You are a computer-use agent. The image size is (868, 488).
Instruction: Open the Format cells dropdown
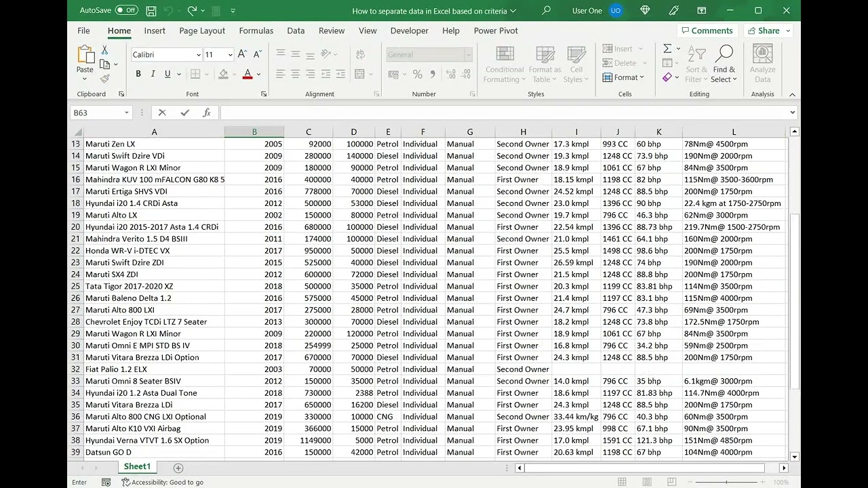623,77
